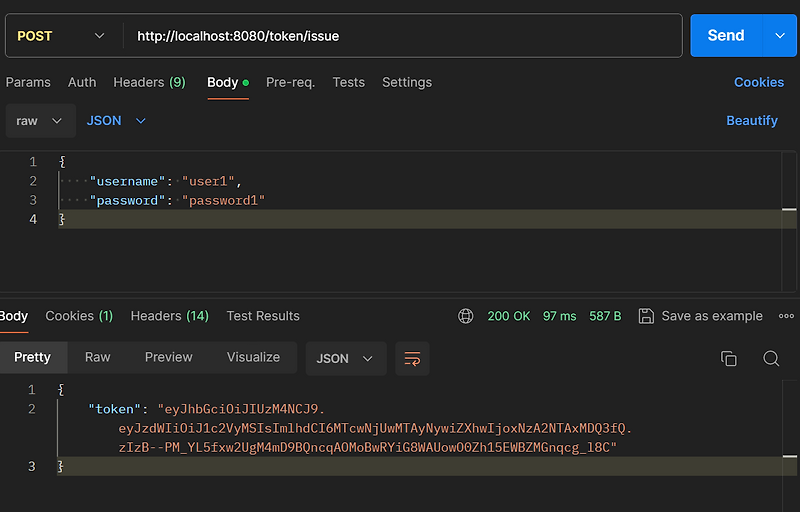Expand the Send button arrow dropdown
This screenshot has width=800, height=512.
[779, 36]
